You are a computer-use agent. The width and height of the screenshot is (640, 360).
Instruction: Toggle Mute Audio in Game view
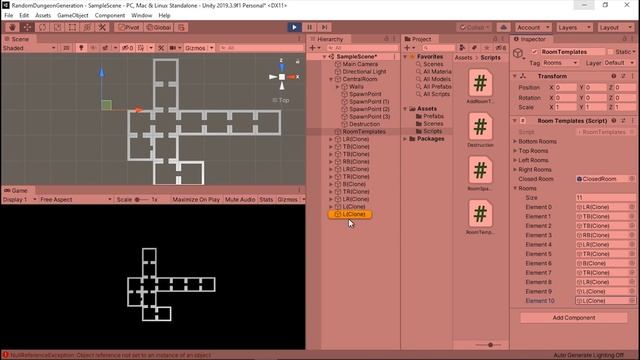[x=240, y=200]
